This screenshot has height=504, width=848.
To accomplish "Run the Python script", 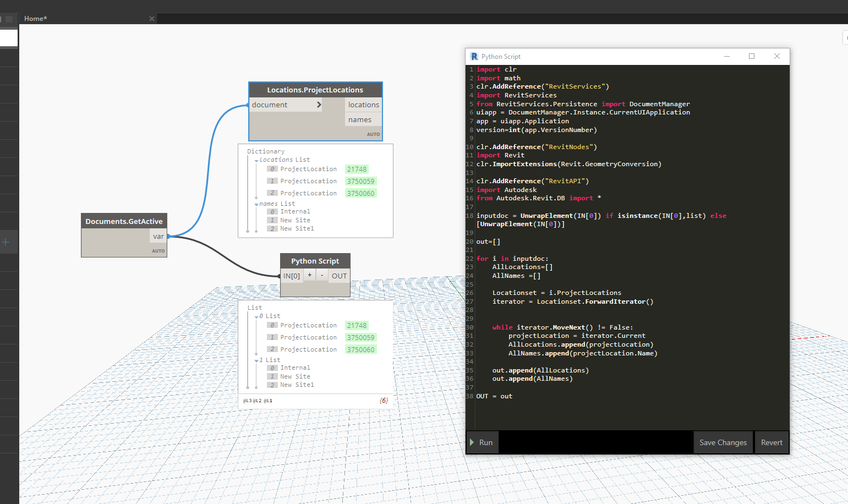I will point(482,442).
